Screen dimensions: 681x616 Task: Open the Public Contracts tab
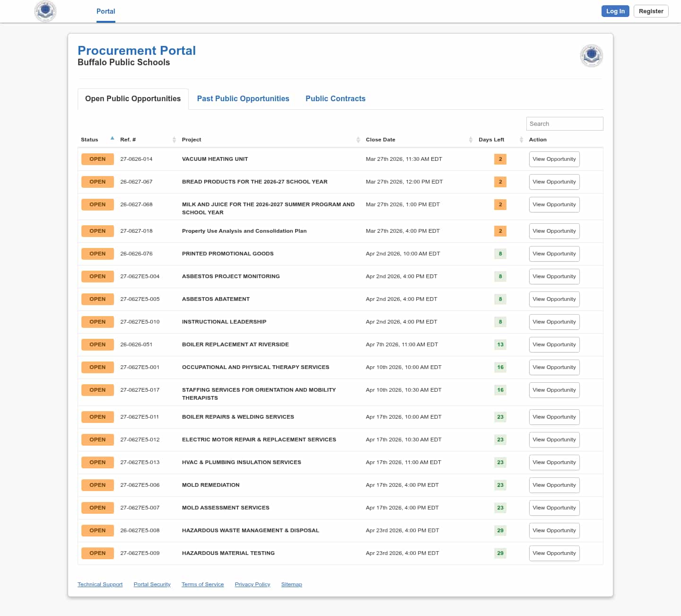point(335,98)
